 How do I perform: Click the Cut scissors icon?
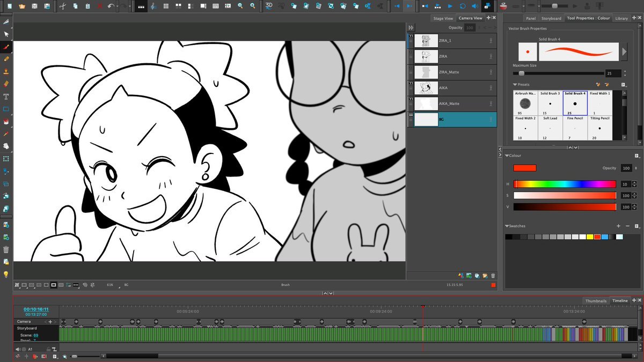coord(62,6)
